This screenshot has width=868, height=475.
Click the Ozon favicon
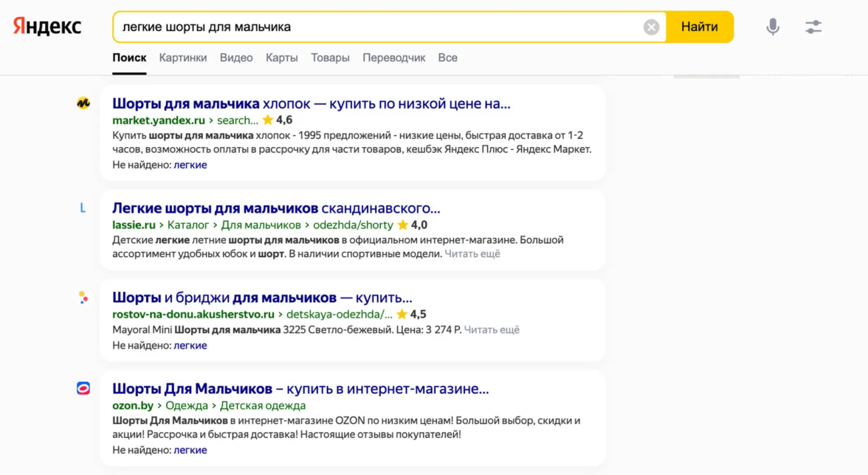click(x=83, y=388)
